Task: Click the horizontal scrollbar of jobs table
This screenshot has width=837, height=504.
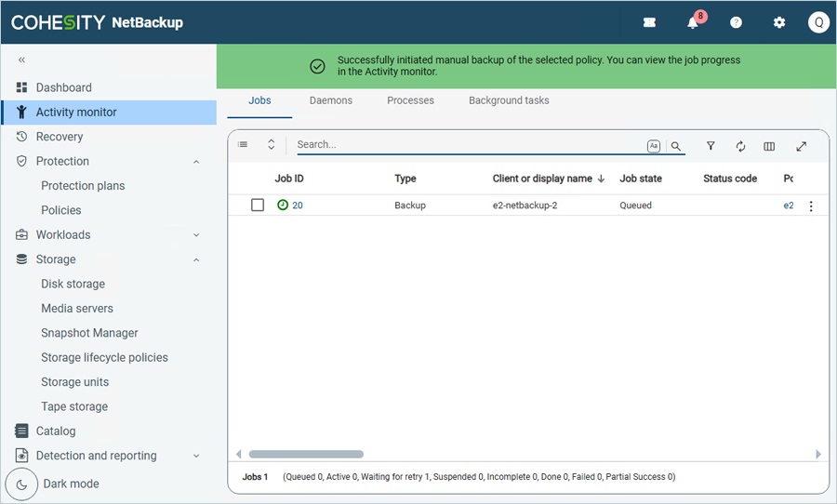Action: click(x=305, y=454)
